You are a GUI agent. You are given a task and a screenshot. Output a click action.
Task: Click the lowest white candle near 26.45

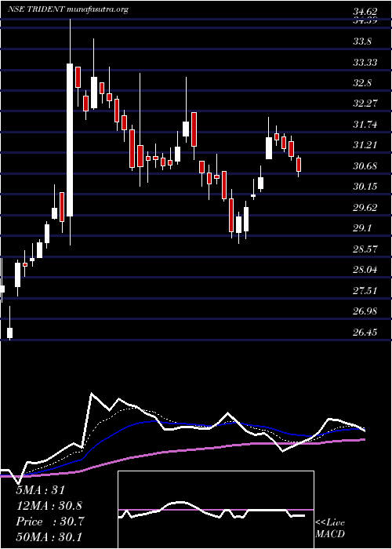[x=9, y=333]
